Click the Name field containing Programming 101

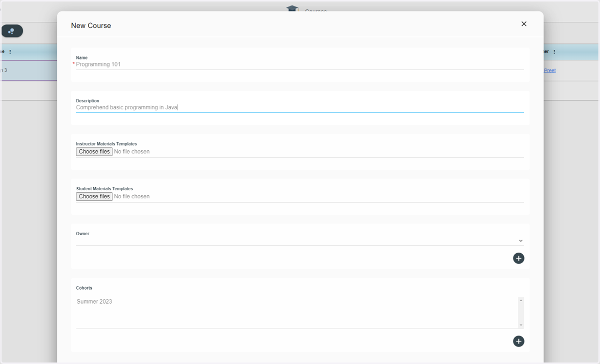click(299, 64)
